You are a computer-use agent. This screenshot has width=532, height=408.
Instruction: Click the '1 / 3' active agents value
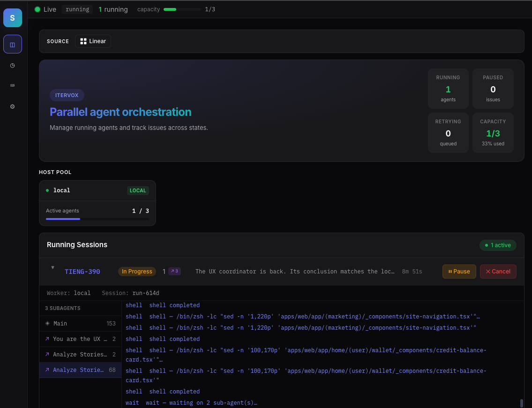(x=141, y=211)
